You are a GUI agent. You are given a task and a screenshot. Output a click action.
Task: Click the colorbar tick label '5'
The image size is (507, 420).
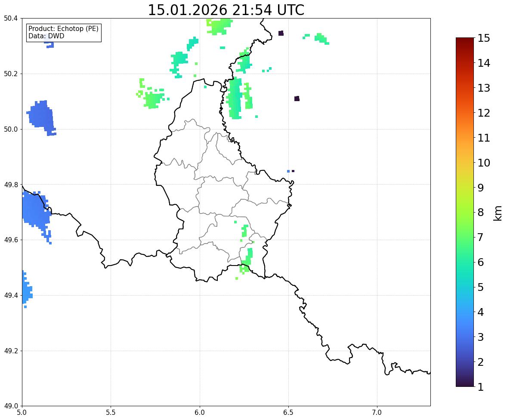click(481, 287)
